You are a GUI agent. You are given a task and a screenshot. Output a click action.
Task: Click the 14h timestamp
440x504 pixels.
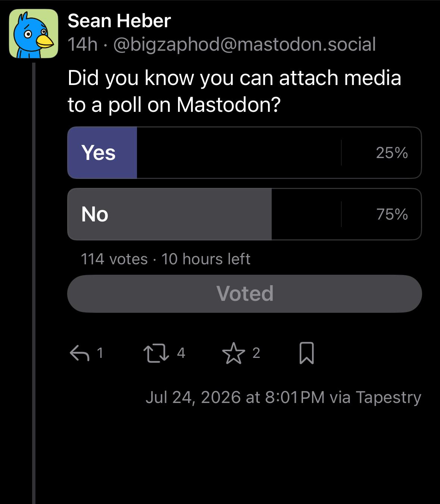pyautogui.click(x=82, y=45)
